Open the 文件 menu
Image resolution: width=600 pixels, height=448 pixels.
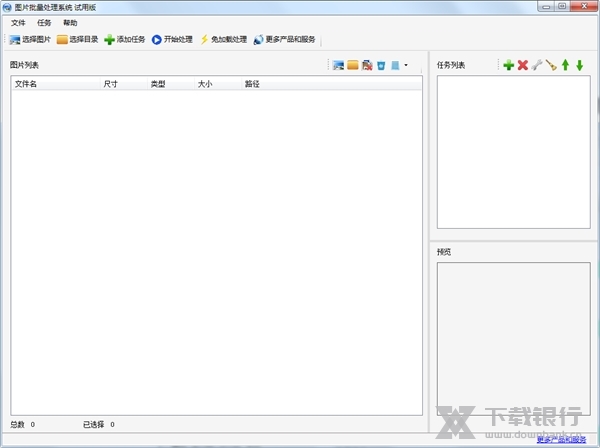coord(18,23)
